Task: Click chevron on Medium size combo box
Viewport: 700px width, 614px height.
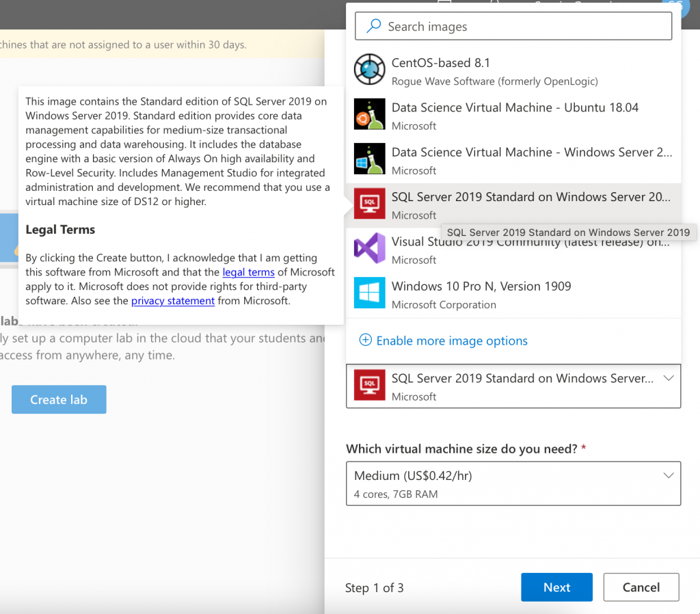Action: [x=668, y=476]
